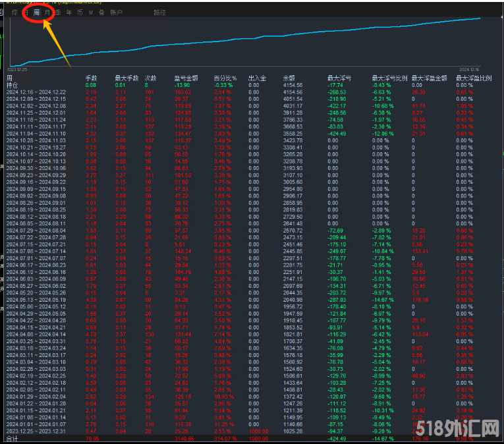Click the 最大浮盈比例 column header
The image size is (504, 444).
[x=474, y=78]
